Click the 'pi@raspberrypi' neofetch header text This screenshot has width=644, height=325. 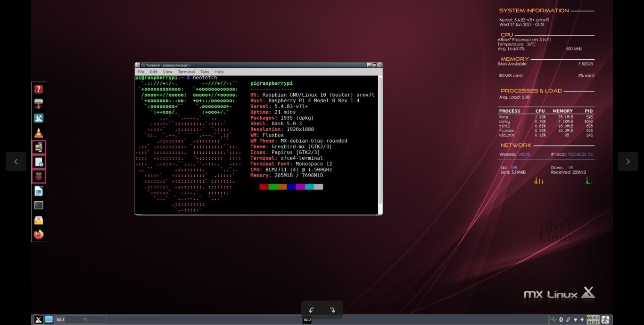(271, 83)
